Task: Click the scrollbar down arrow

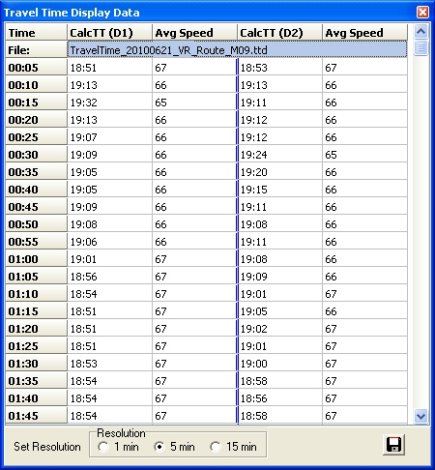Action: point(421,416)
